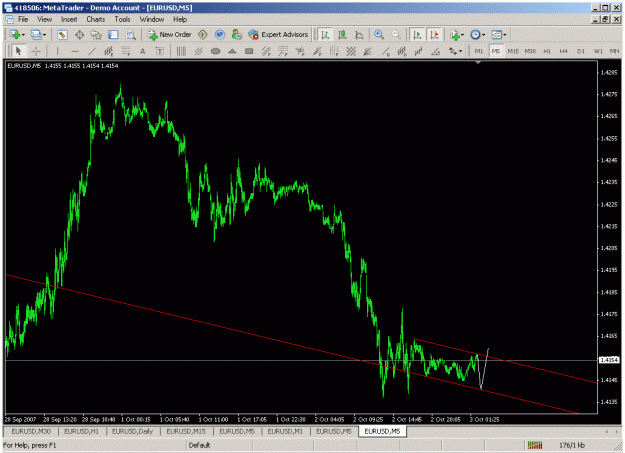625x453 pixels.
Task: Select the Rectangle shape tool
Action: (x=249, y=51)
